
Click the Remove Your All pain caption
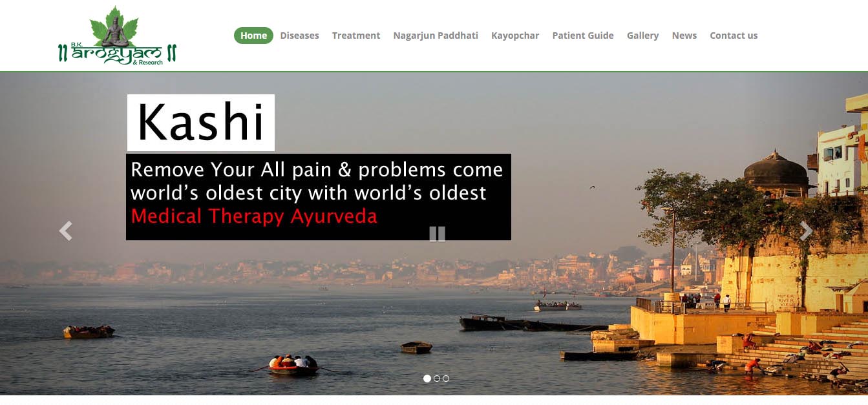(317, 181)
